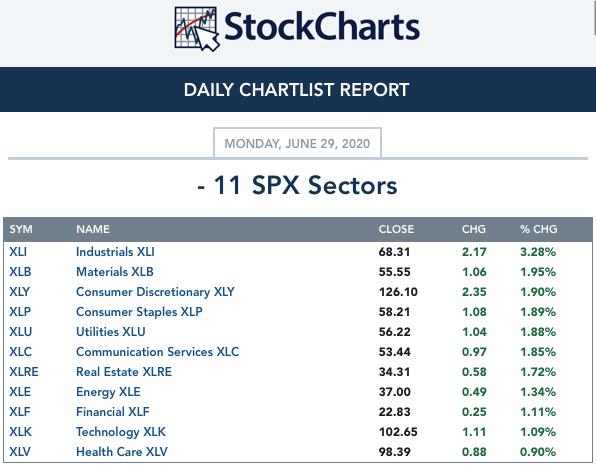596x466 pixels.
Task: Click the StockCharts chart logo icon
Action: tap(197, 29)
